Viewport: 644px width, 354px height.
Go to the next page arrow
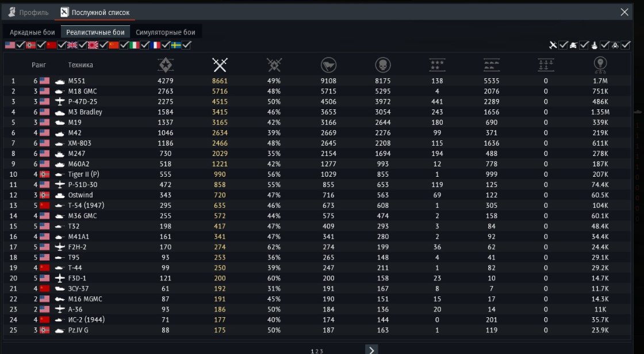coord(371,350)
